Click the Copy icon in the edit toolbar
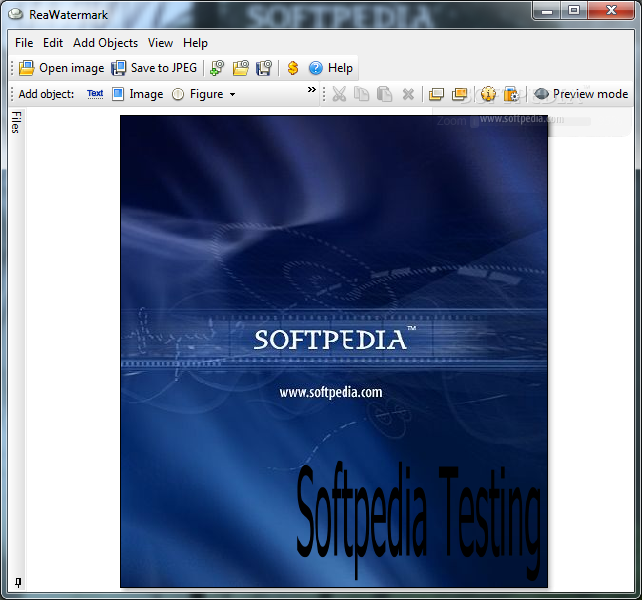Image resolution: width=642 pixels, height=600 pixels. click(362, 94)
